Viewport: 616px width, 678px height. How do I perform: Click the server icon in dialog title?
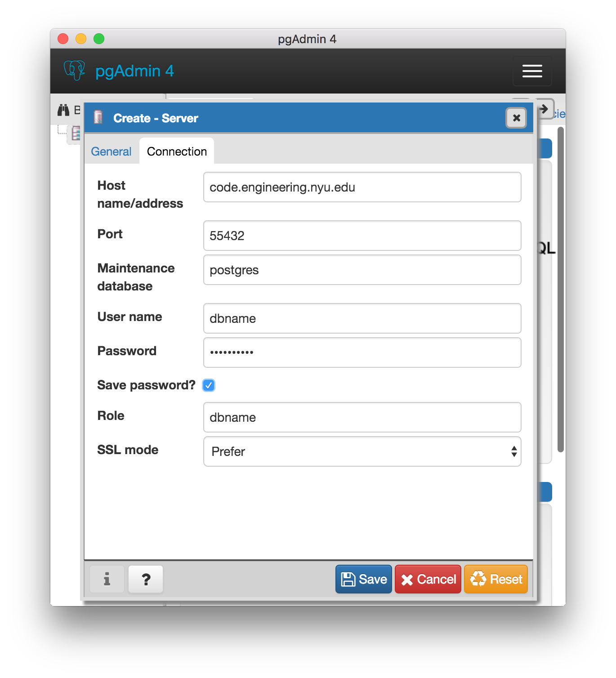pyautogui.click(x=98, y=117)
